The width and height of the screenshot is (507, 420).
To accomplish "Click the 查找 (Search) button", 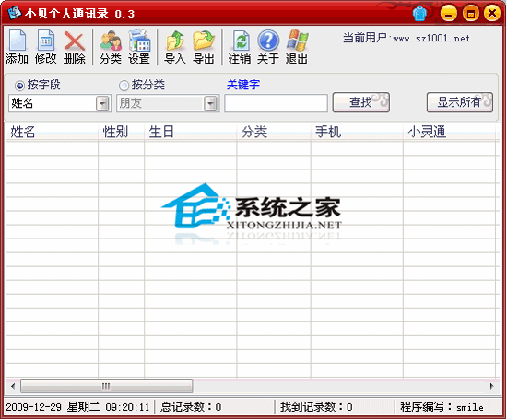I will tap(360, 102).
